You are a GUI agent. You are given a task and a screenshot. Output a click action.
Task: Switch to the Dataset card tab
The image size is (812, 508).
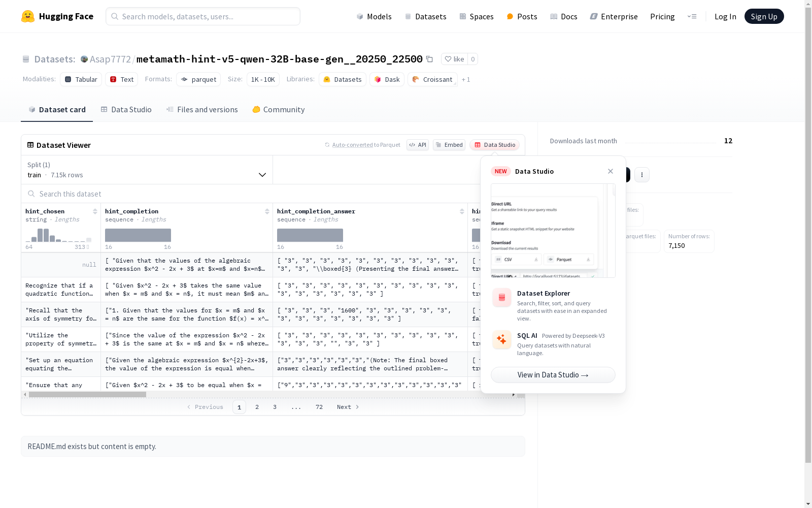click(x=57, y=110)
